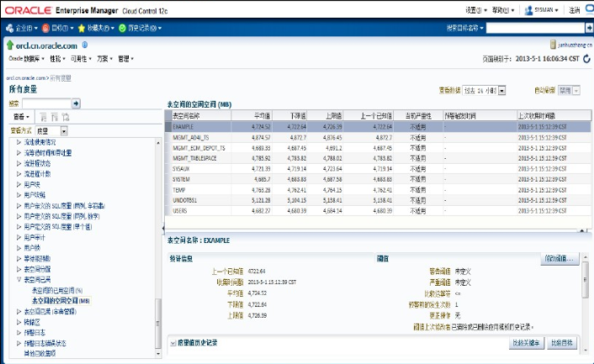This screenshot has height=364, width=594.
Task: Select the MGMT_ECM_DEPOT_TS row
Action: (378, 148)
